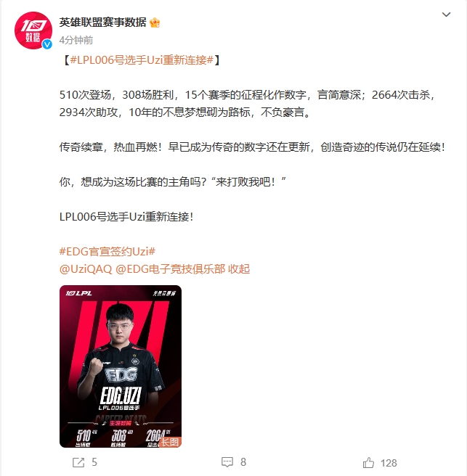
Task: Open the EDG.Uzi poster image
Action: pos(121,366)
